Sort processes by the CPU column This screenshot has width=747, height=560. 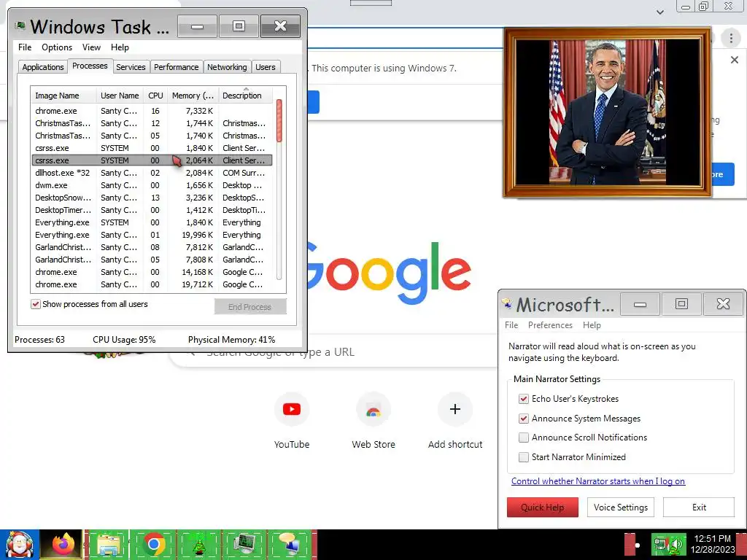pyautogui.click(x=155, y=96)
